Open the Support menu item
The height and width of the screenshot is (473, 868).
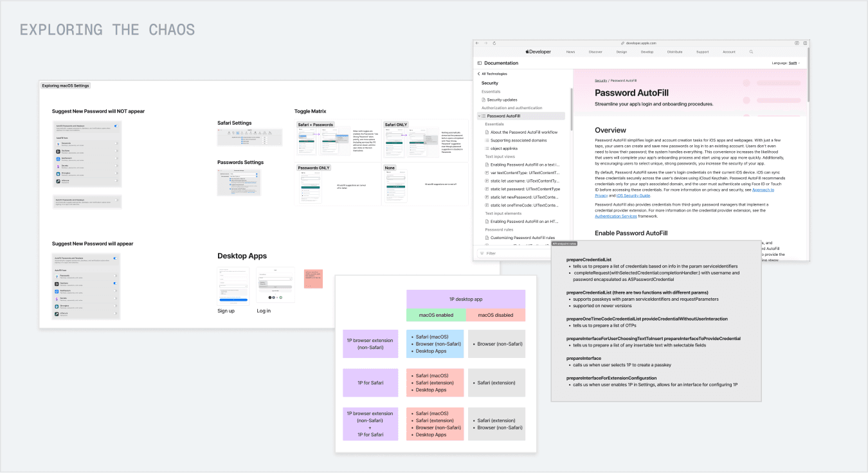(x=702, y=52)
